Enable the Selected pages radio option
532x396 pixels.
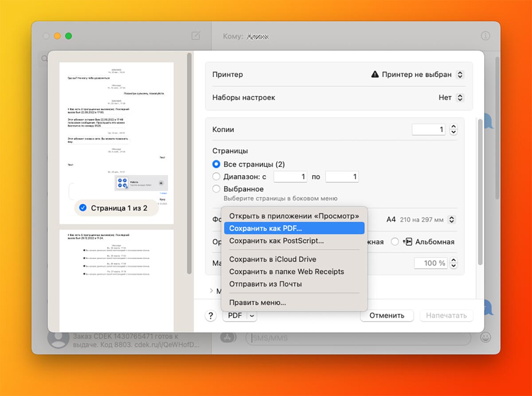[216, 189]
